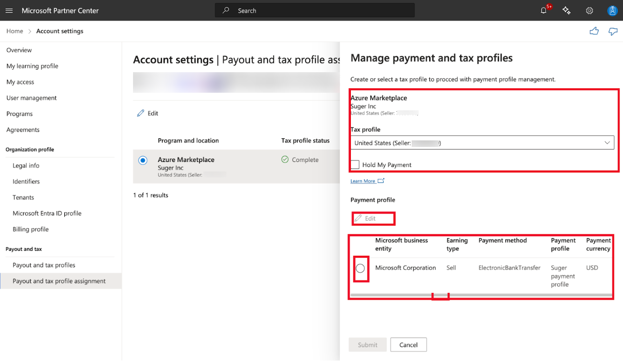
Task: Open Agreements in the sidebar
Action: point(23,130)
